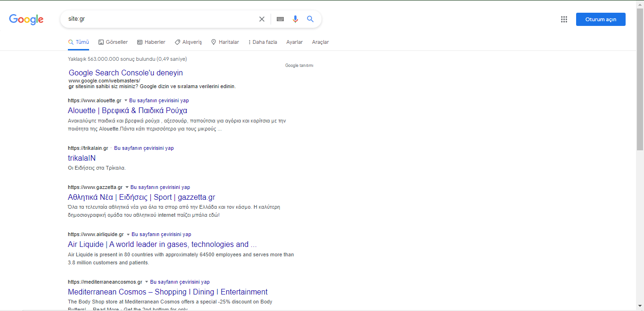Open the Google apps grid
Viewport: 644px width, 311px height.
[564, 19]
